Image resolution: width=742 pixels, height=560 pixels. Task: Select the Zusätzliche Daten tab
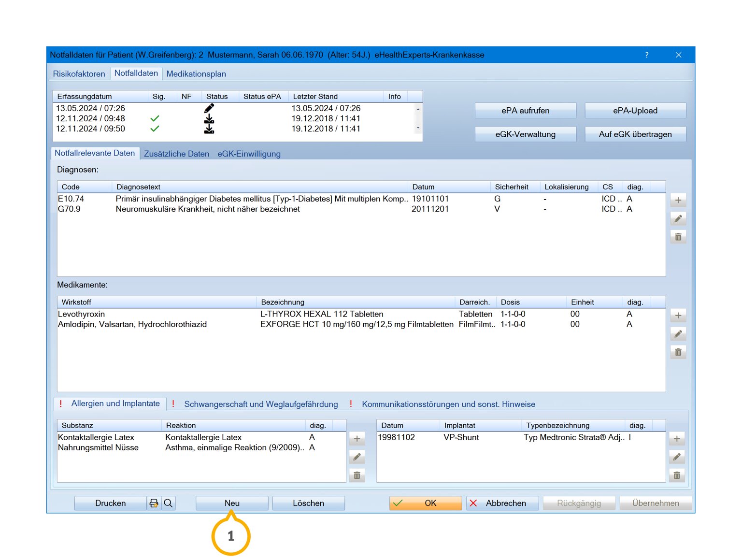click(x=176, y=154)
